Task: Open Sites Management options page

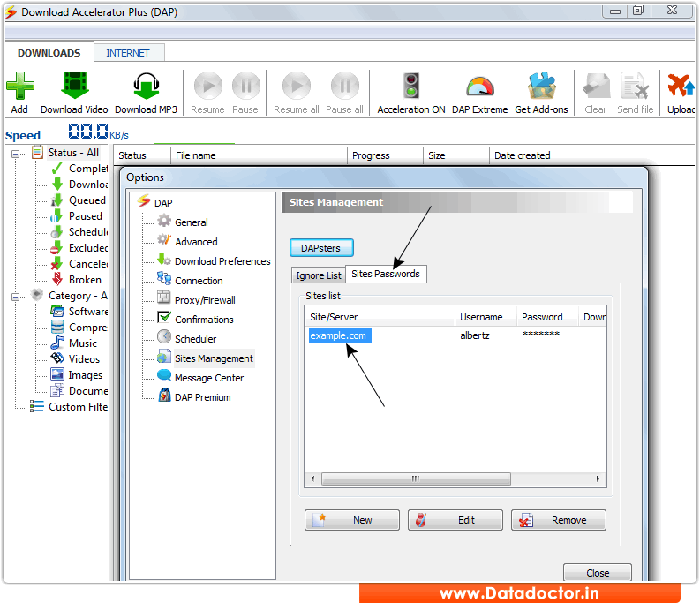Action: tap(214, 358)
